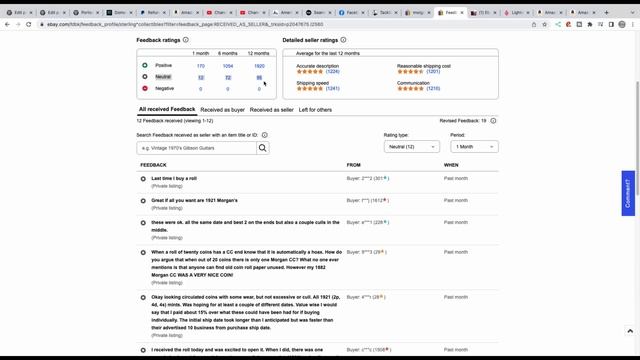
Task: Click '12 Feedback received (viewing 1-12)' text
Action: pos(175,121)
